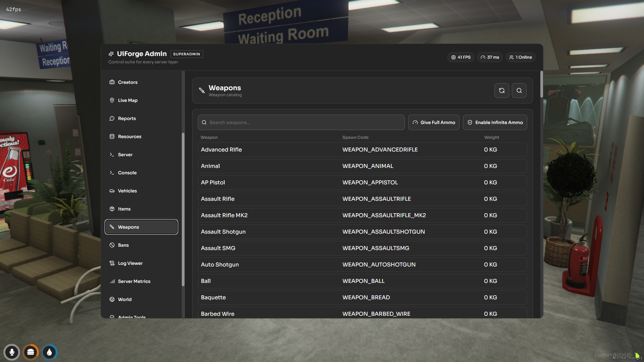Image resolution: width=644 pixels, height=362 pixels.
Task: Click the 1 Online players pill
Action: [x=521, y=57]
